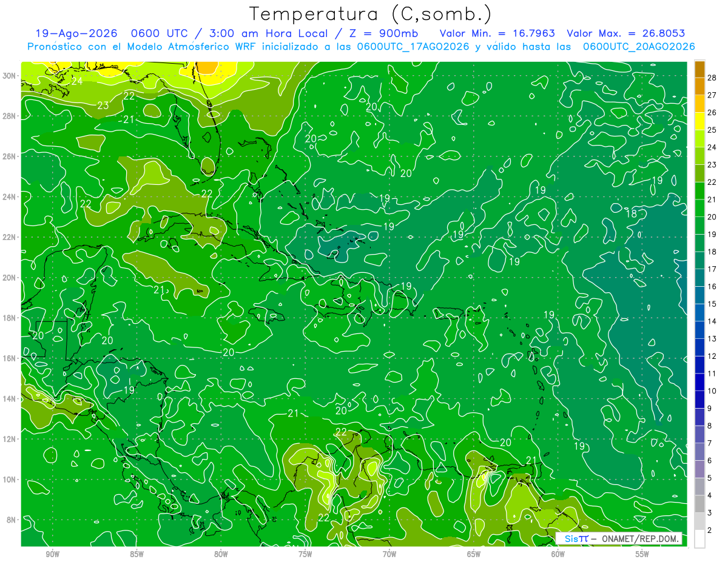
Task: Click the teal color bar segment between 16 and 17
Action: (x=699, y=278)
